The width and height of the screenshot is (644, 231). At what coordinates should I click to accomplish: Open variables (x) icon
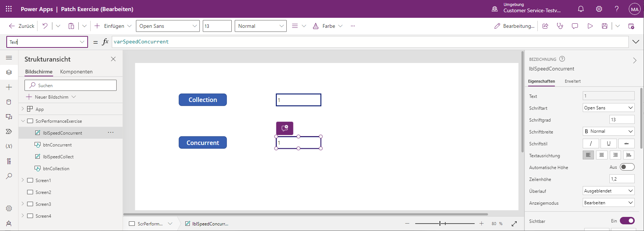click(9, 146)
